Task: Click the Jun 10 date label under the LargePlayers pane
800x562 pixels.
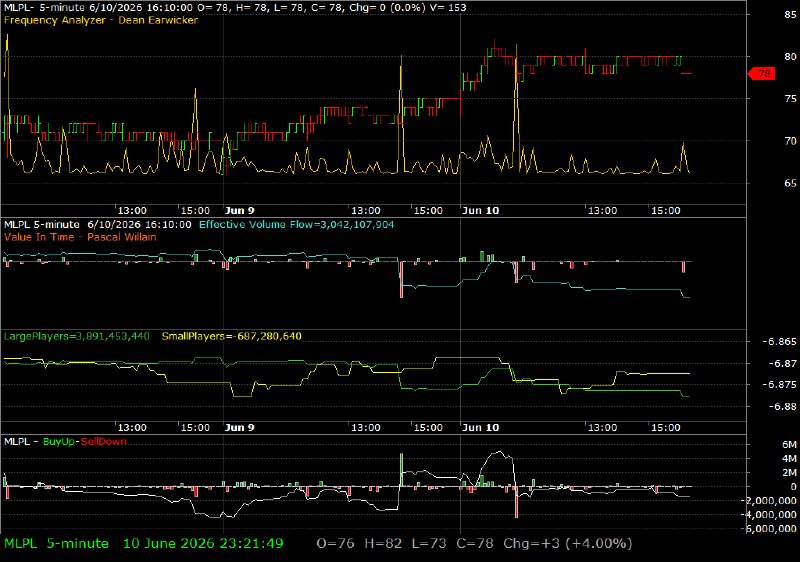Action: point(480,427)
